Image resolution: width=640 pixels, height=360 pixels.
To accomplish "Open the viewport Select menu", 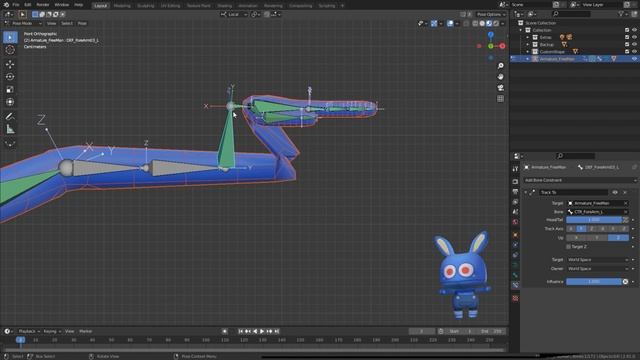I will (x=67, y=23).
